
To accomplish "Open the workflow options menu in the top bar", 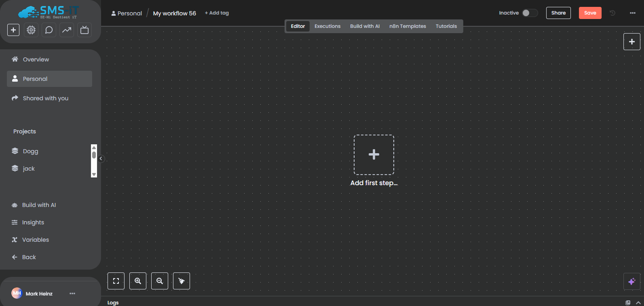I will click(633, 13).
